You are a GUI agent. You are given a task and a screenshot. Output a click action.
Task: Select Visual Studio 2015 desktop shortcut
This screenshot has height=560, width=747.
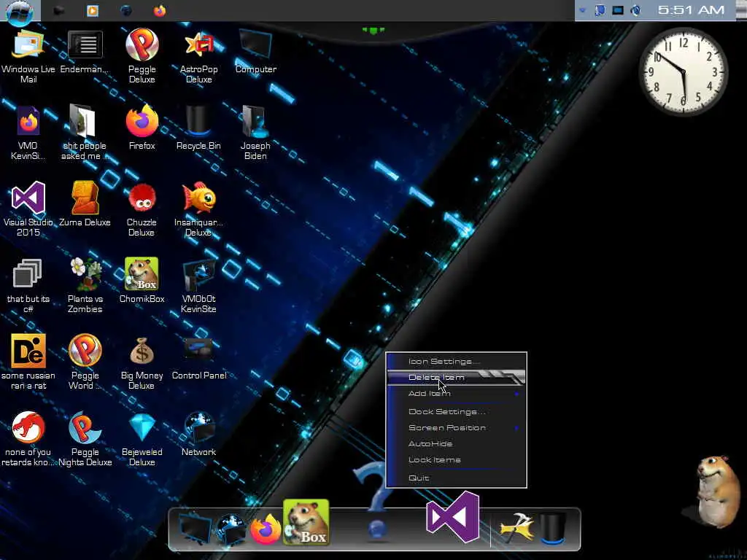28,209
